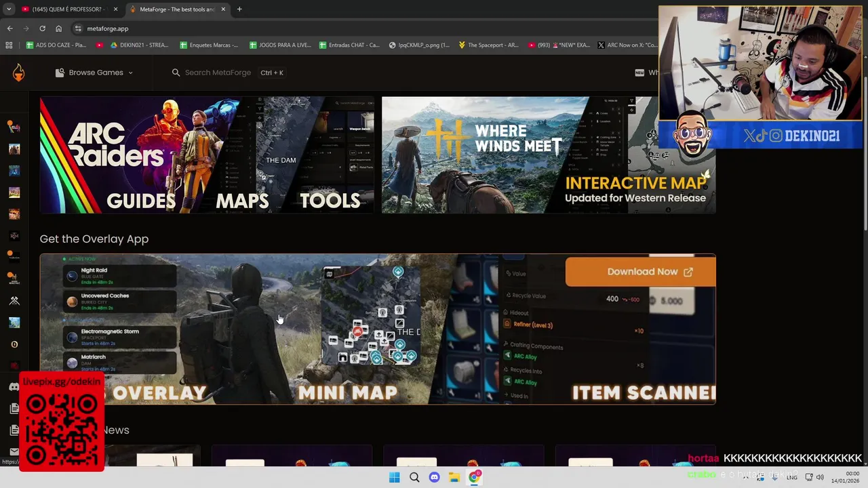Image resolution: width=868 pixels, height=488 pixels.
Task: Open lpqCKMLP_o.png bookmark
Action: [419, 45]
